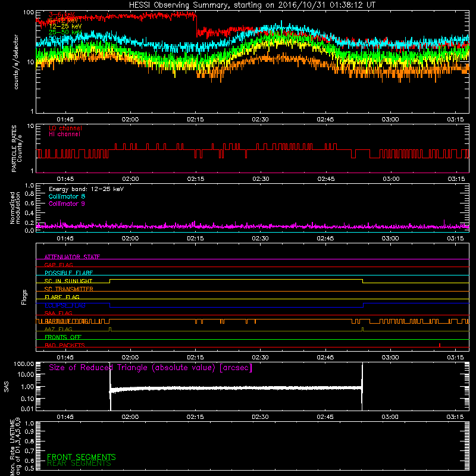Click the 03:00 tick label under the modulation plot
The image size is (476, 476).
(x=390, y=239)
